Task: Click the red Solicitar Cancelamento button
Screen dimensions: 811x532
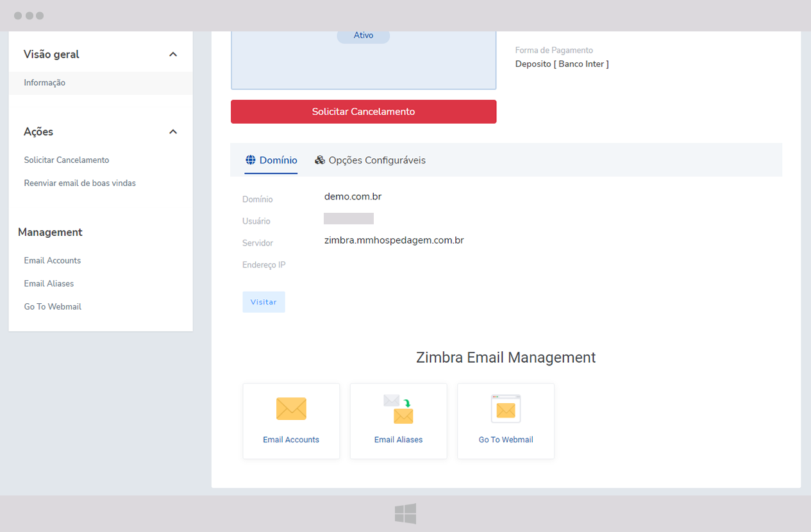Action: click(x=364, y=112)
